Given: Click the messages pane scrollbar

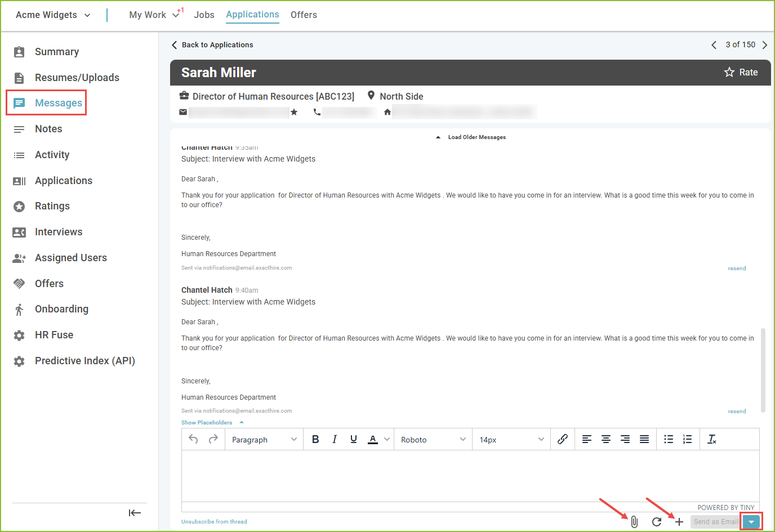Looking at the screenshot, I should (763, 370).
